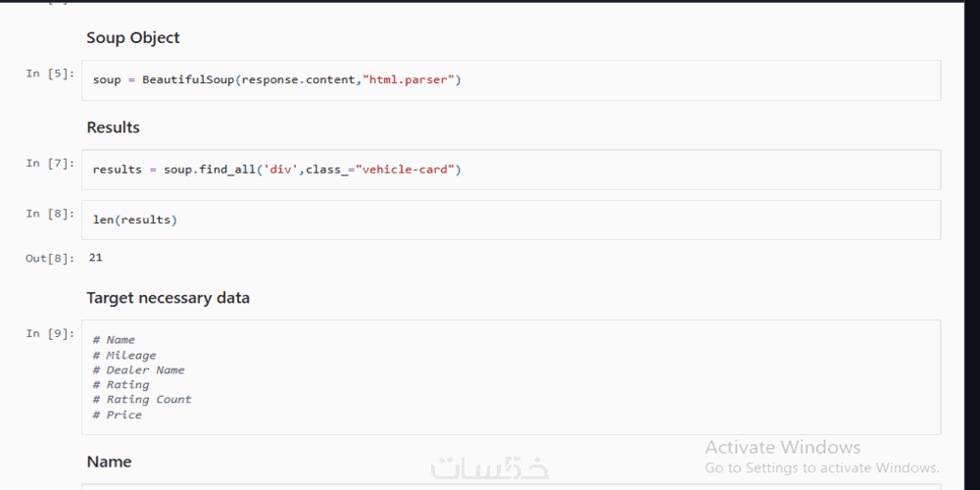Place cursor on "vehicle-card" string
This screenshot has width=980, height=490.
pos(405,170)
